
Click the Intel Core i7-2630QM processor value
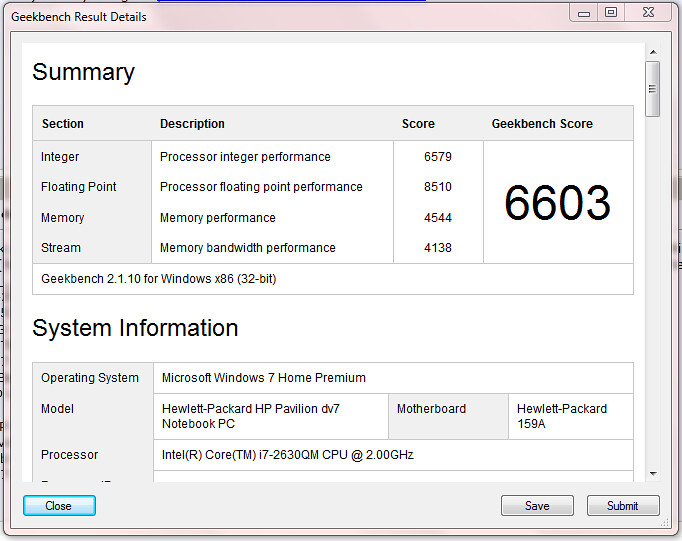click(x=288, y=455)
